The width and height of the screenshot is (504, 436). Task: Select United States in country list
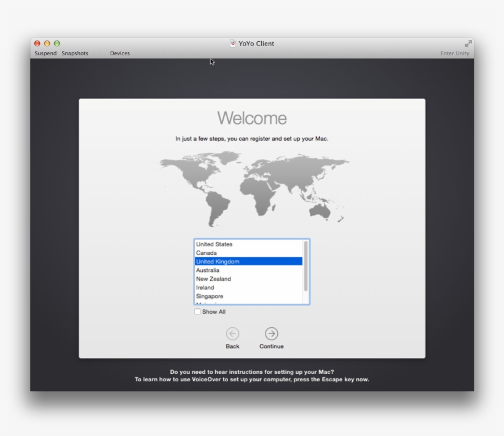(x=215, y=244)
